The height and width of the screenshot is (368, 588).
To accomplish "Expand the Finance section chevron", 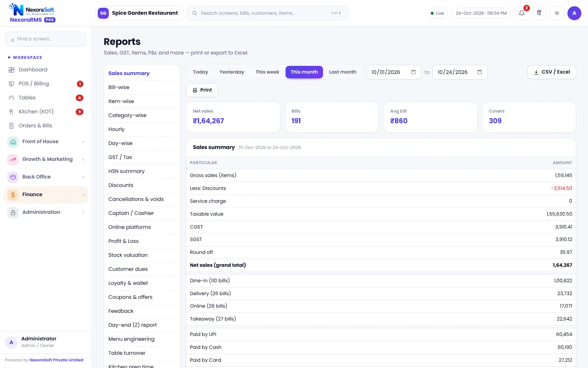I will point(83,195).
